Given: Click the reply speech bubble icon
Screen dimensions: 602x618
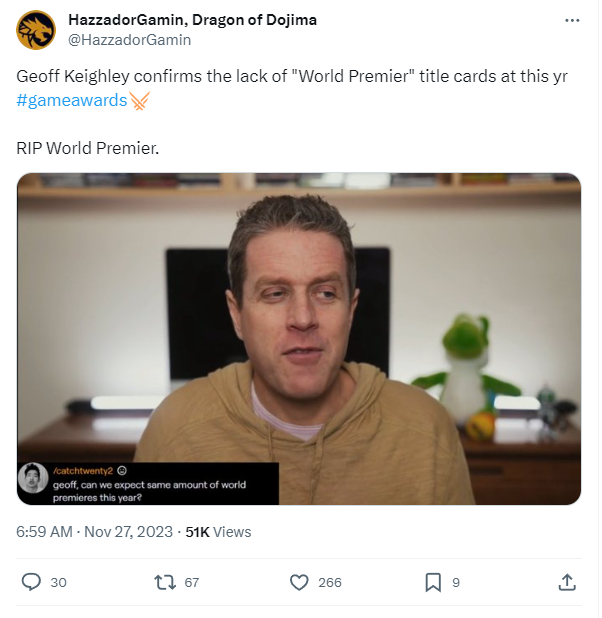Looking at the screenshot, I should pos(31,582).
